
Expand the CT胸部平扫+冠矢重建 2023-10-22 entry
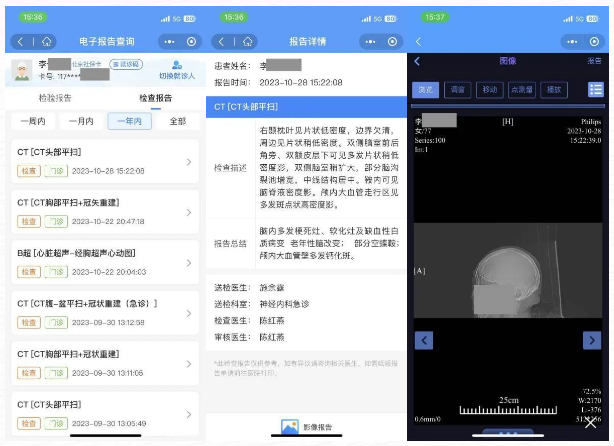(189, 212)
